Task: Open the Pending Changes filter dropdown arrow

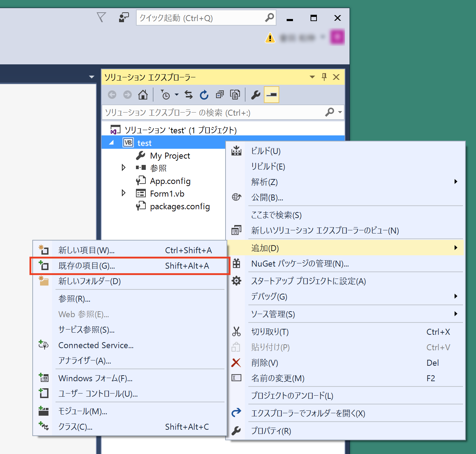Action: pyautogui.click(x=177, y=95)
